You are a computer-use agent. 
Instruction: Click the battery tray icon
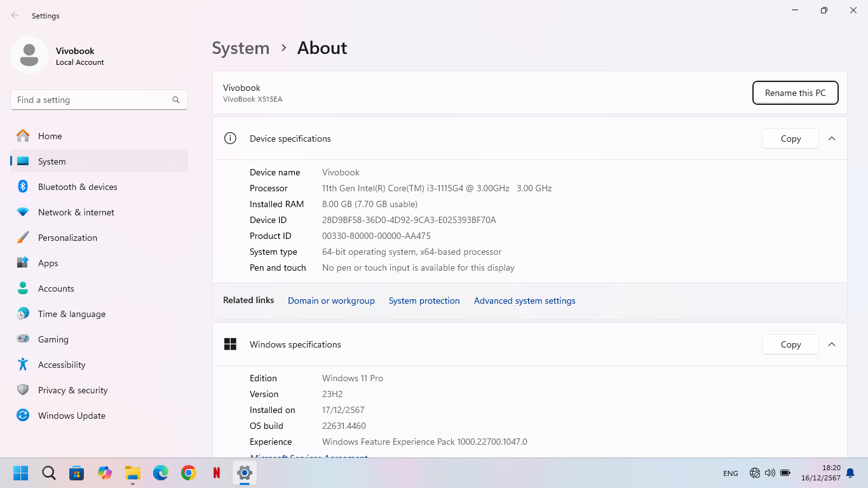(785, 473)
